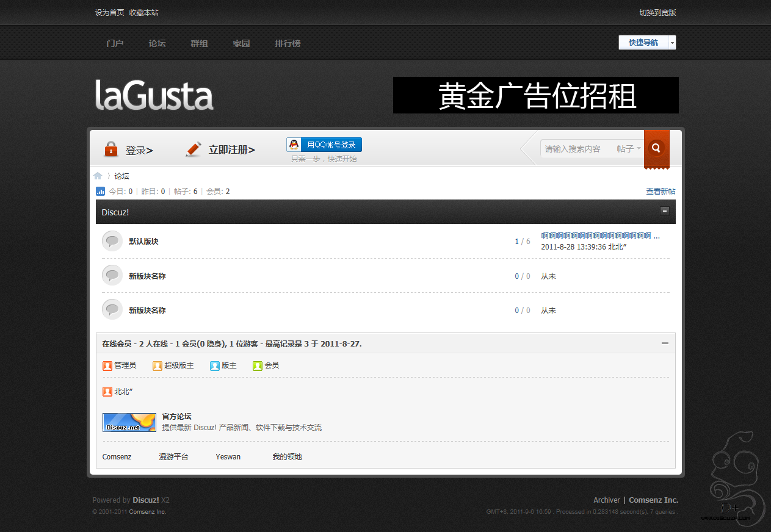Click 在线会员 heading link
771x532 pixels.
click(x=117, y=344)
